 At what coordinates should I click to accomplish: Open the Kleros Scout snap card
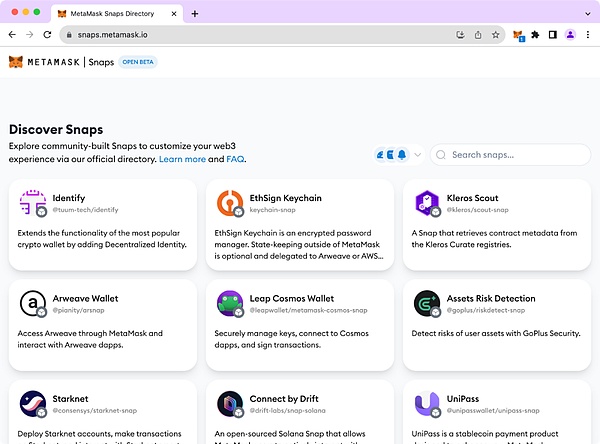[x=497, y=225]
